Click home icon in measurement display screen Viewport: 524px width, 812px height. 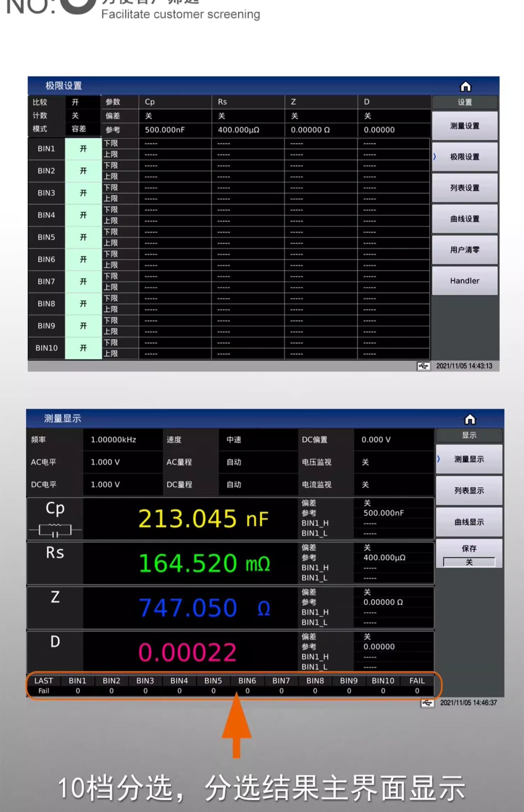[x=470, y=419]
